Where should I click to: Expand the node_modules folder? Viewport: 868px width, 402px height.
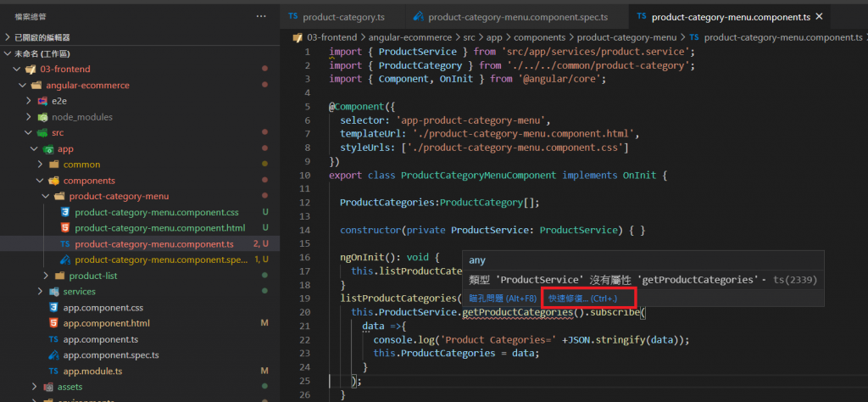coord(28,117)
